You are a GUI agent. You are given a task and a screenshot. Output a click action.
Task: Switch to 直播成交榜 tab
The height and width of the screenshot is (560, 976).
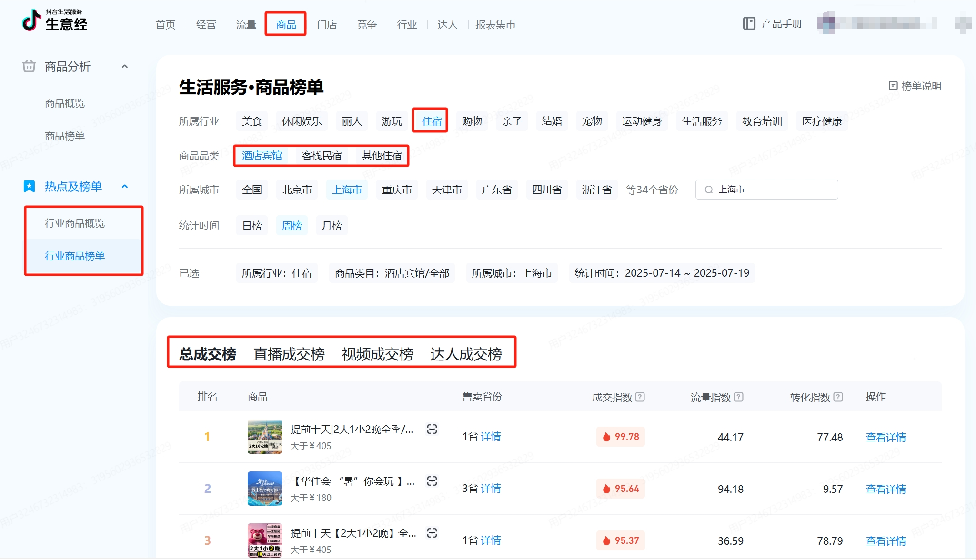289,354
